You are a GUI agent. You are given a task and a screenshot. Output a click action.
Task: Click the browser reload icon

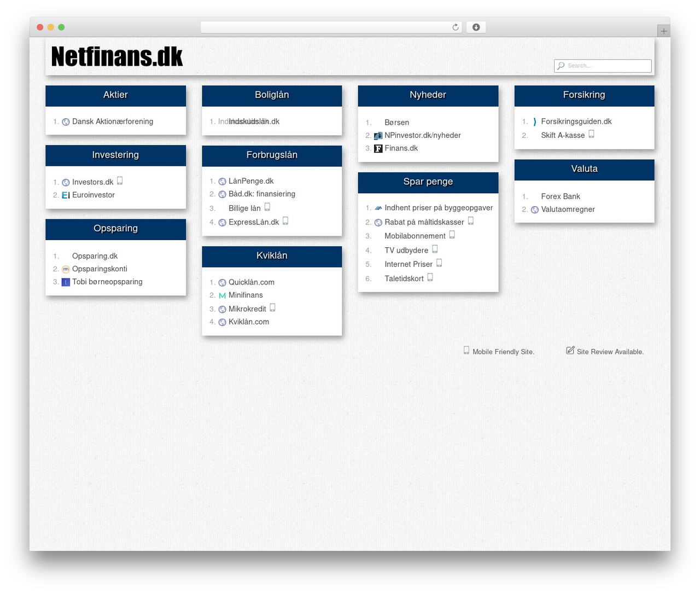456,27
